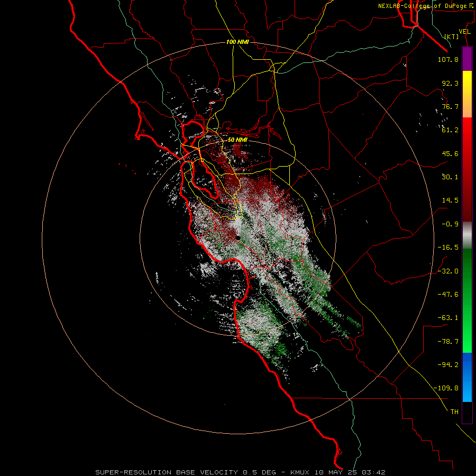Click the -32.0 legend value
The width and height of the screenshot is (476, 476).
click(448, 271)
